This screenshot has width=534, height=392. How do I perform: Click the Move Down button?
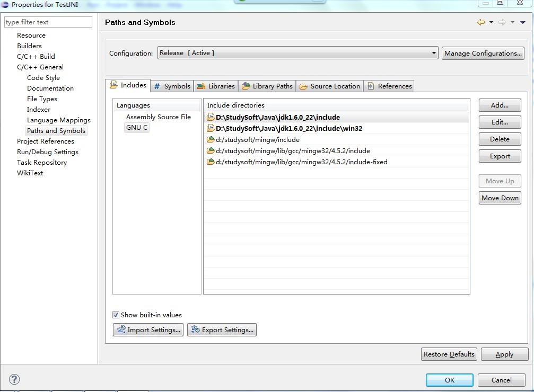pos(500,198)
